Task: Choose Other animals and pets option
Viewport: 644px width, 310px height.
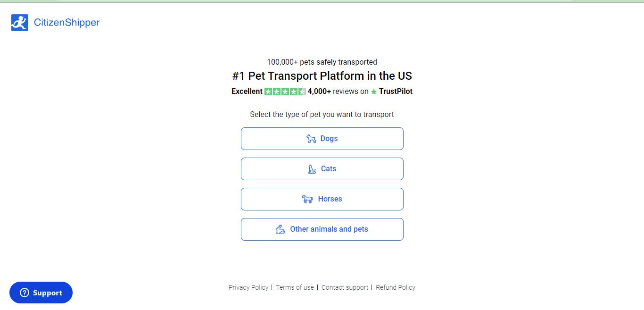Action: coord(322,229)
